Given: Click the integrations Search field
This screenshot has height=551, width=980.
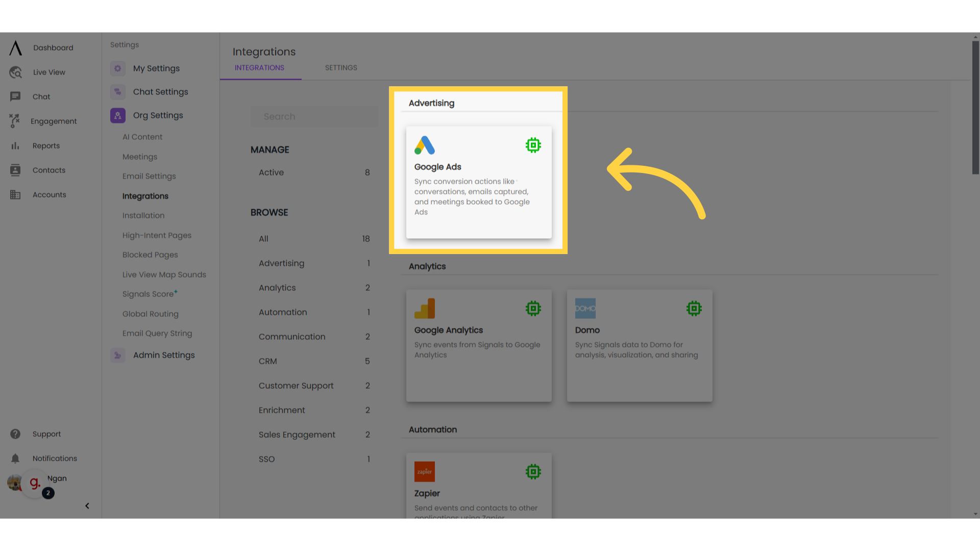Looking at the screenshot, I should coord(314,117).
